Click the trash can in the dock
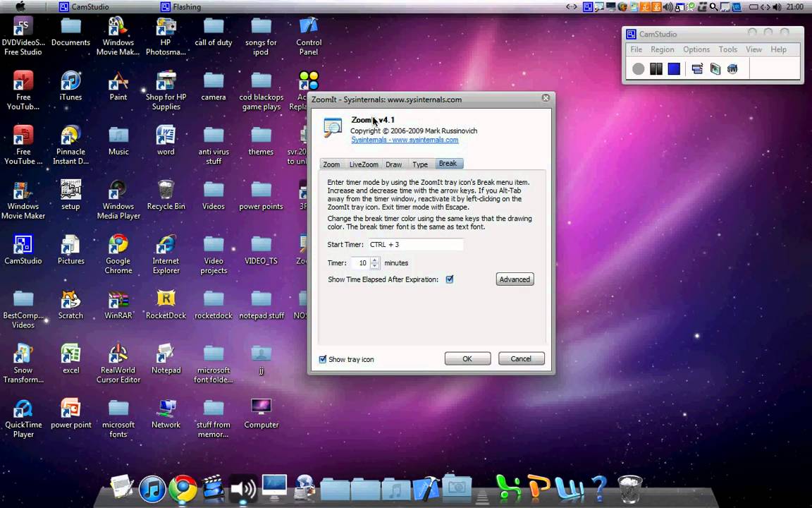 [x=629, y=488]
